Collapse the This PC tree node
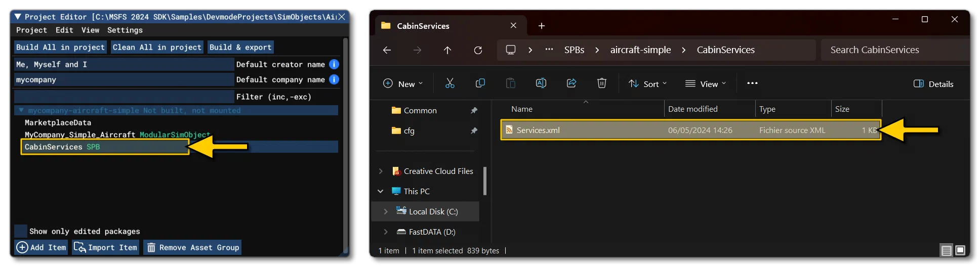Screen dimensions: 980x267 381,191
